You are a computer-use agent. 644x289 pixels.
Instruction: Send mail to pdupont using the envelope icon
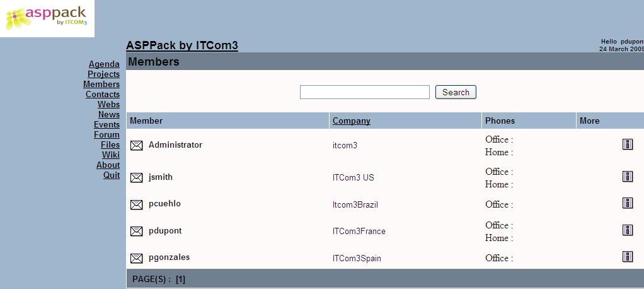[x=136, y=232]
